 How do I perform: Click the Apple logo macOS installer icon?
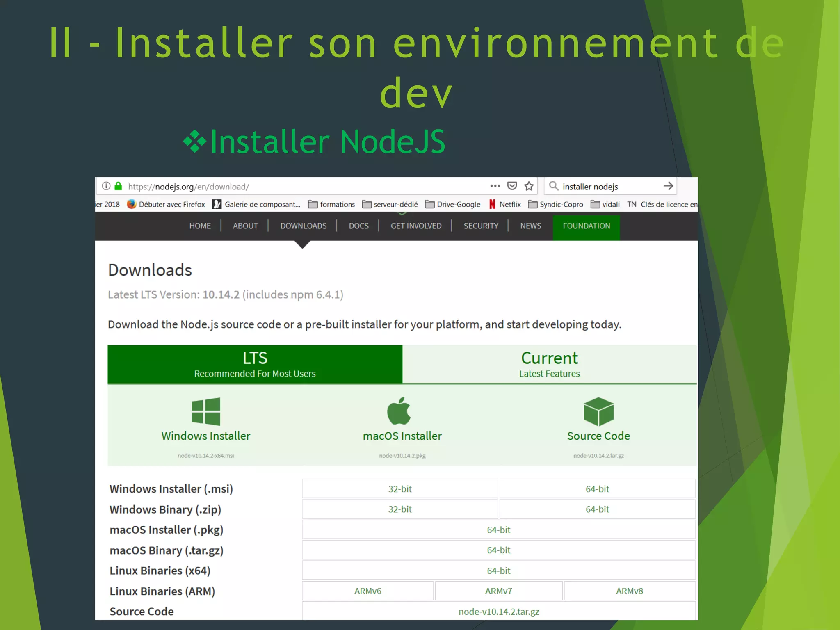coord(399,411)
